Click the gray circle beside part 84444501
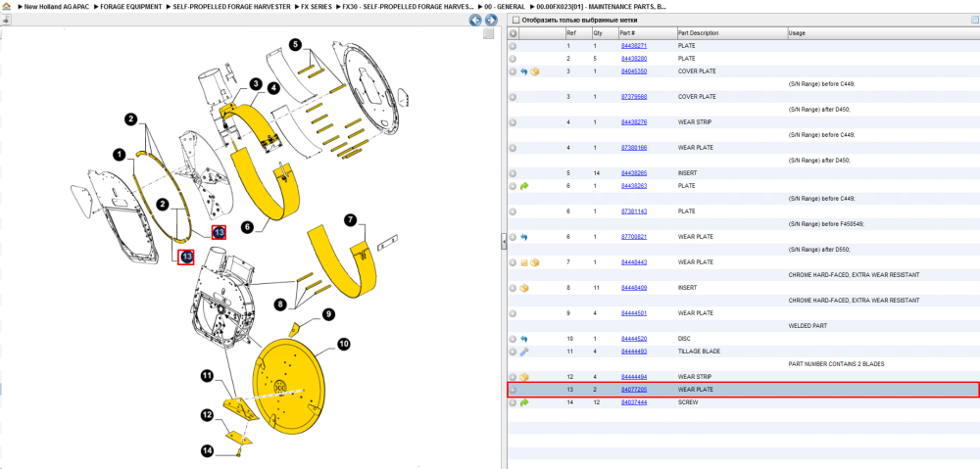The width and height of the screenshot is (980, 469). point(513,313)
